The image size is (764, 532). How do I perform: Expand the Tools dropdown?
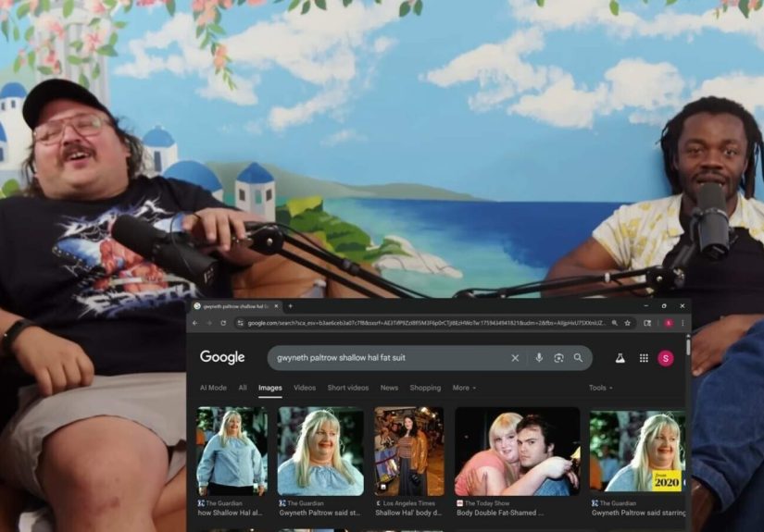600,388
